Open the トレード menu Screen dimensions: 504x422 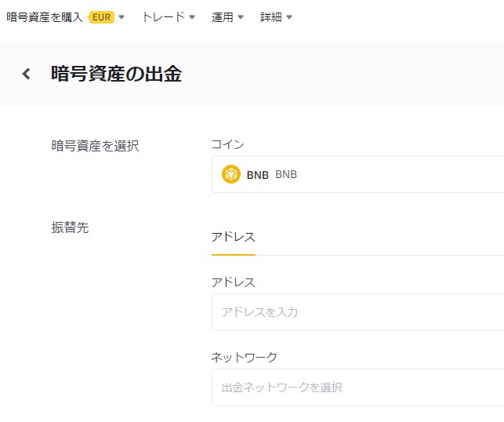(x=164, y=17)
